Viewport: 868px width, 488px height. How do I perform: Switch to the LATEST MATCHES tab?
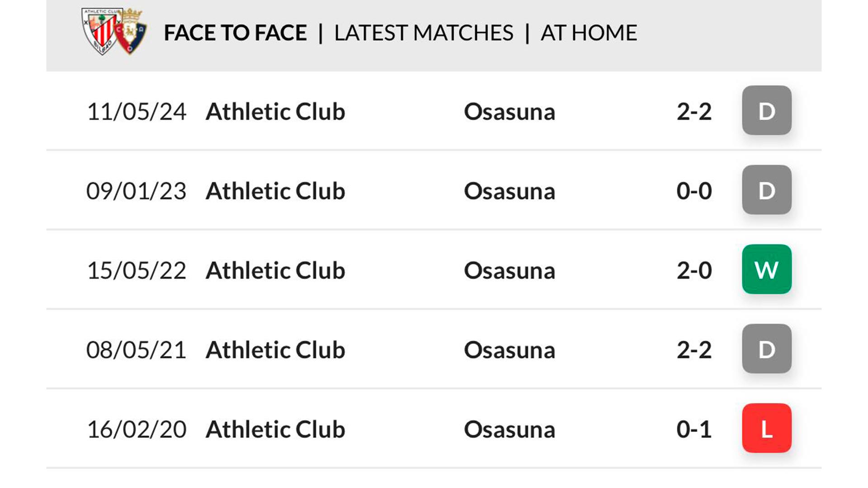click(424, 33)
